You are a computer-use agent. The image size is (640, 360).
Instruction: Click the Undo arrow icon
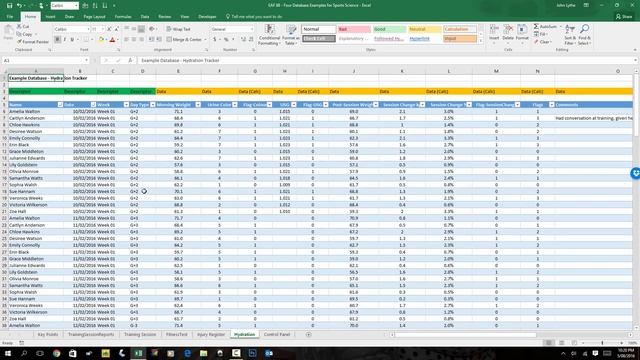[x=19, y=6]
